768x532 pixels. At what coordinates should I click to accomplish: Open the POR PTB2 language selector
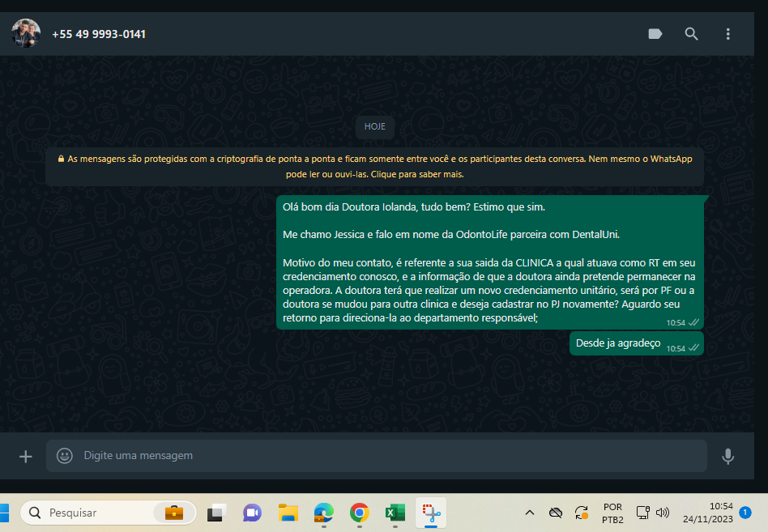point(612,513)
